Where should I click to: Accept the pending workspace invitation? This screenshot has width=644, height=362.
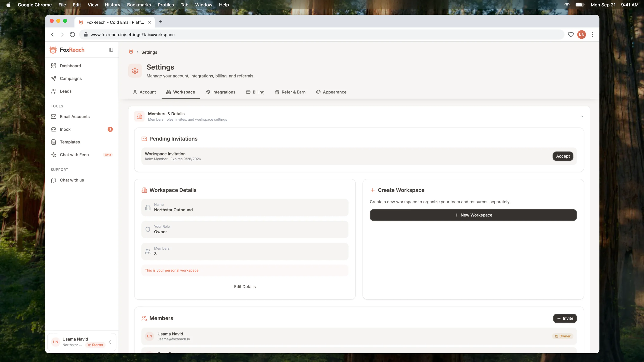click(x=563, y=156)
